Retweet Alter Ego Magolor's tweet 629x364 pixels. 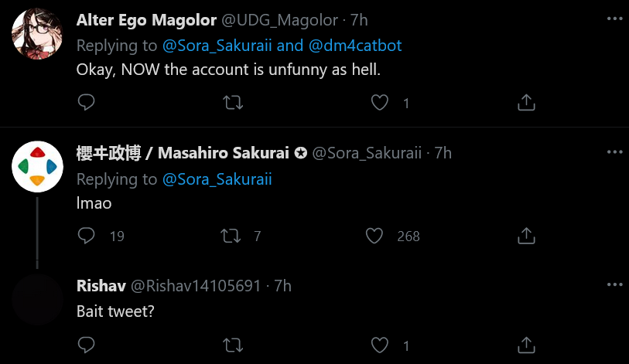(233, 103)
